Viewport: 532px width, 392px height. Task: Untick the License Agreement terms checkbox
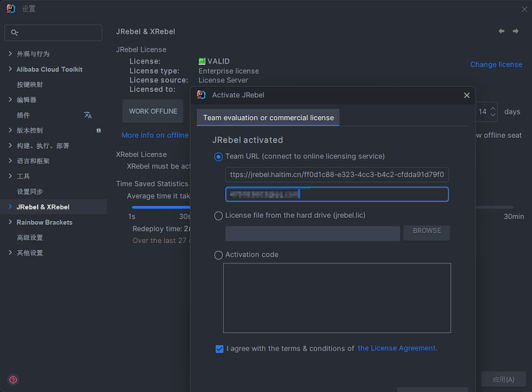pos(220,349)
